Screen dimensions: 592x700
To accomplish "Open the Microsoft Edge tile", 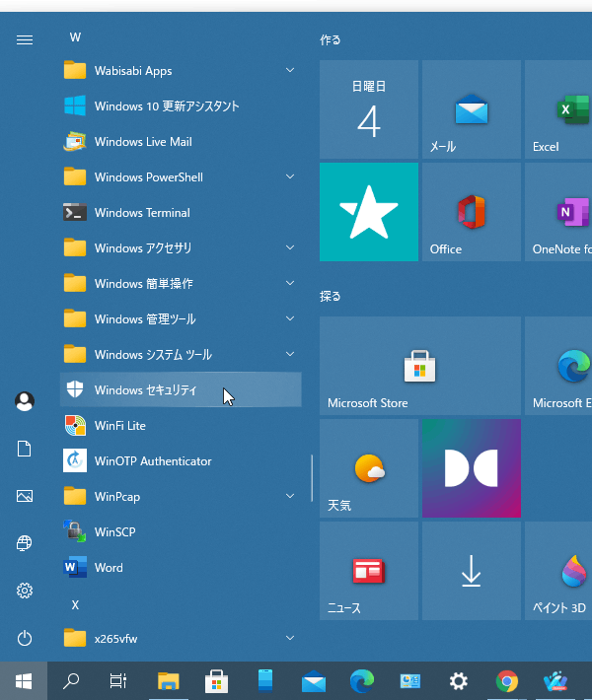I will [x=558, y=366].
